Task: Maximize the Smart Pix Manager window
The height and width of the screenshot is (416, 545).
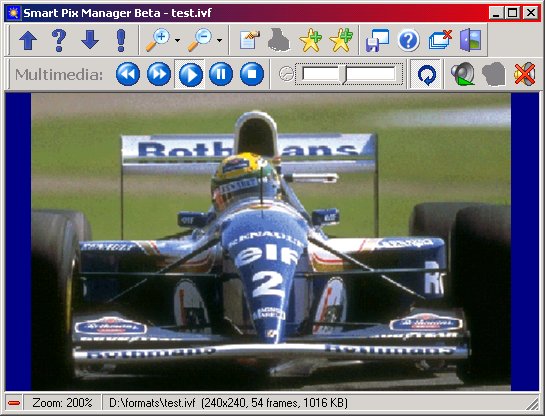Action: click(512, 13)
